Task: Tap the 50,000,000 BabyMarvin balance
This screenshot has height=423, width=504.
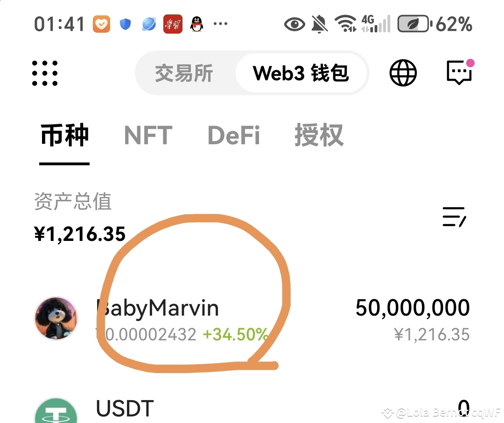Action: (413, 308)
